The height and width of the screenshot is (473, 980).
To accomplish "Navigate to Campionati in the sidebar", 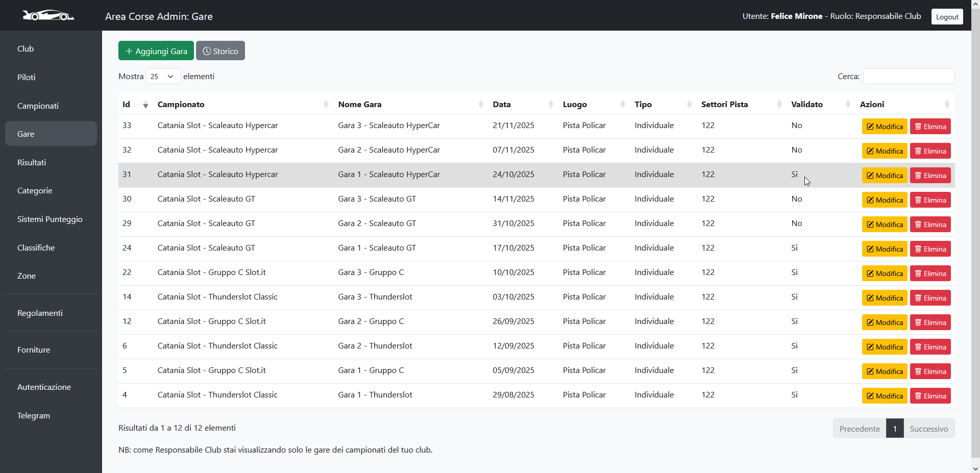I will 38,106.
